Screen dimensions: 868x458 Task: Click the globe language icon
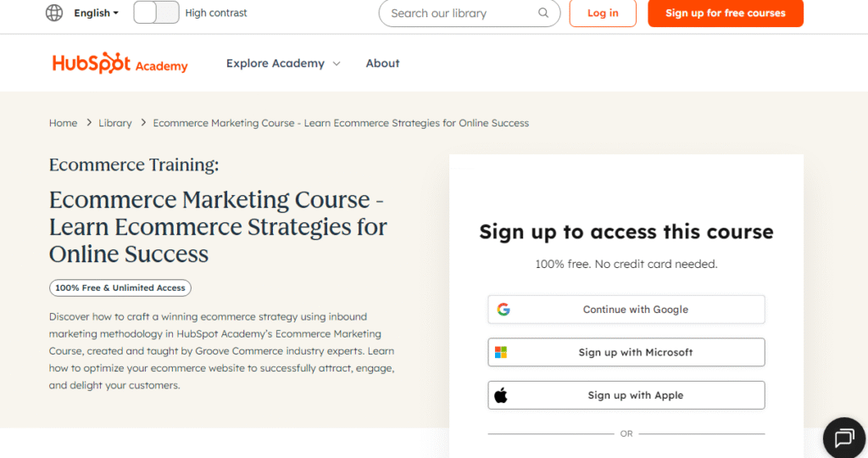tap(54, 13)
